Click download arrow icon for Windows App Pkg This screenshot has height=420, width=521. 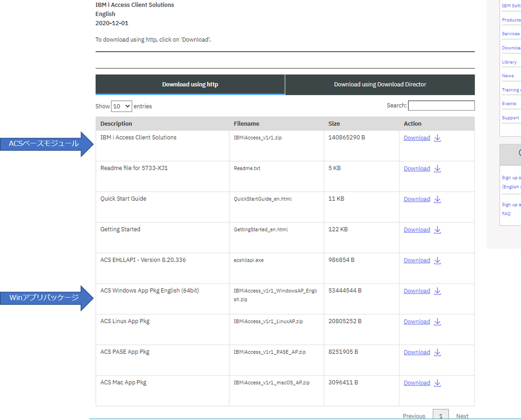[x=437, y=291]
